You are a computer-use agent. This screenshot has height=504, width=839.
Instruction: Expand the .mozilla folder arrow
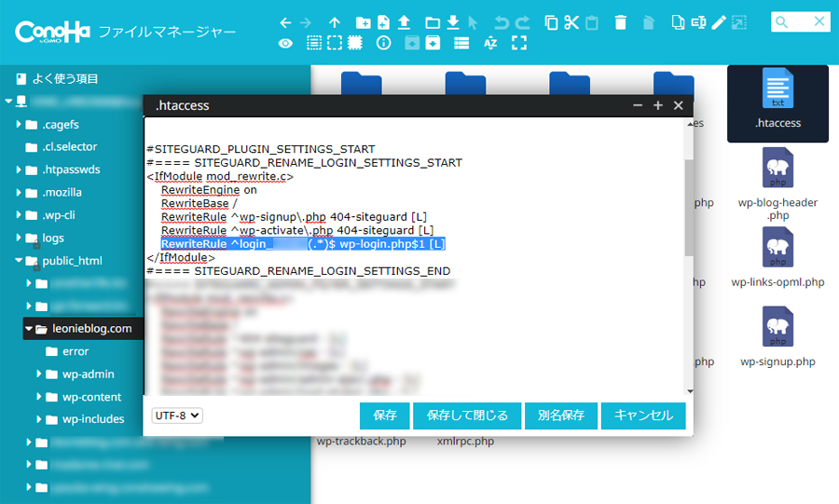point(19,193)
